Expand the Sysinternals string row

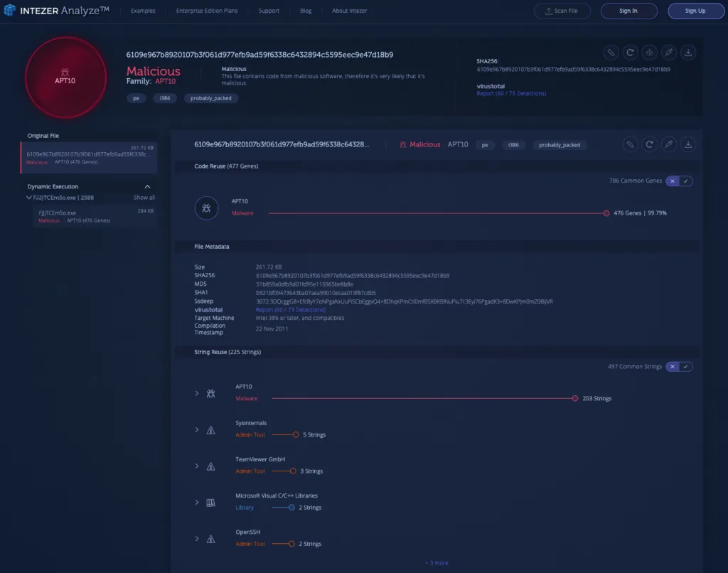197,430
